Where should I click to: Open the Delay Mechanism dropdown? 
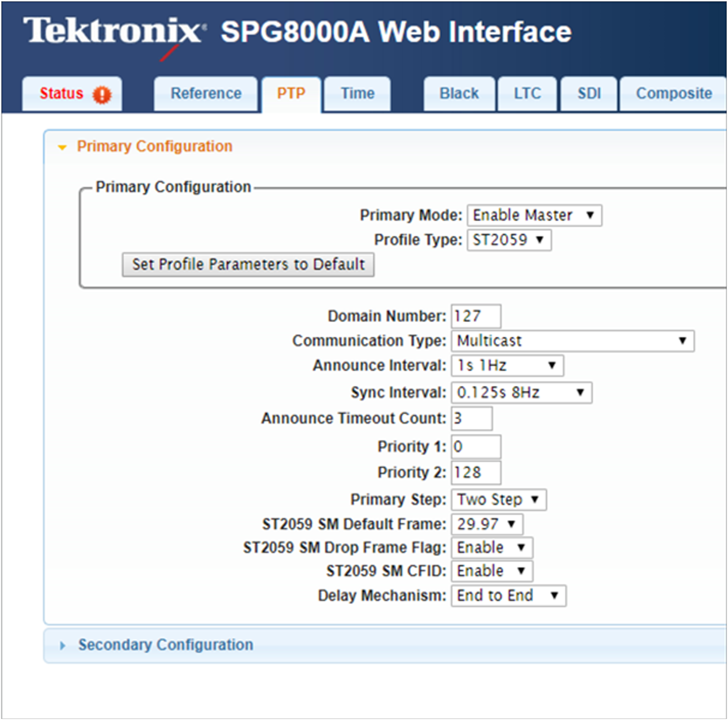click(x=508, y=596)
